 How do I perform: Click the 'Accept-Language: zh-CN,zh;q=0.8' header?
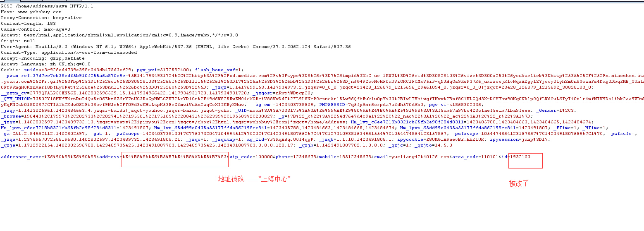point(45,64)
